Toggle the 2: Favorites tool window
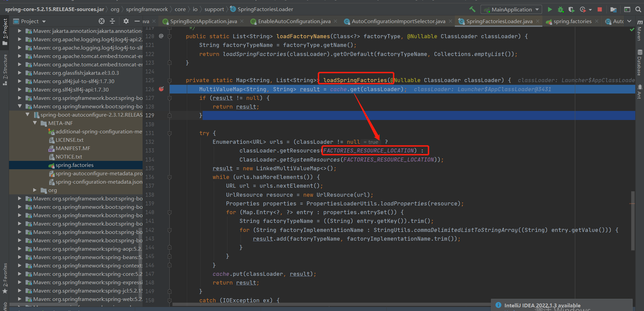The image size is (644, 311). pyautogui.click(x=5, y=278)
